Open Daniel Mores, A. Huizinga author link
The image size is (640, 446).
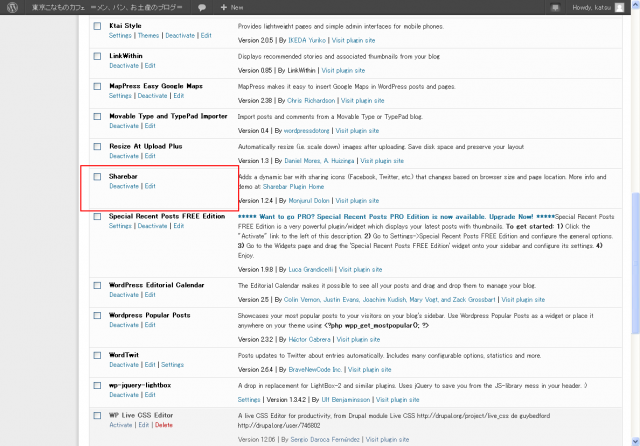click(x=319, y=161)
